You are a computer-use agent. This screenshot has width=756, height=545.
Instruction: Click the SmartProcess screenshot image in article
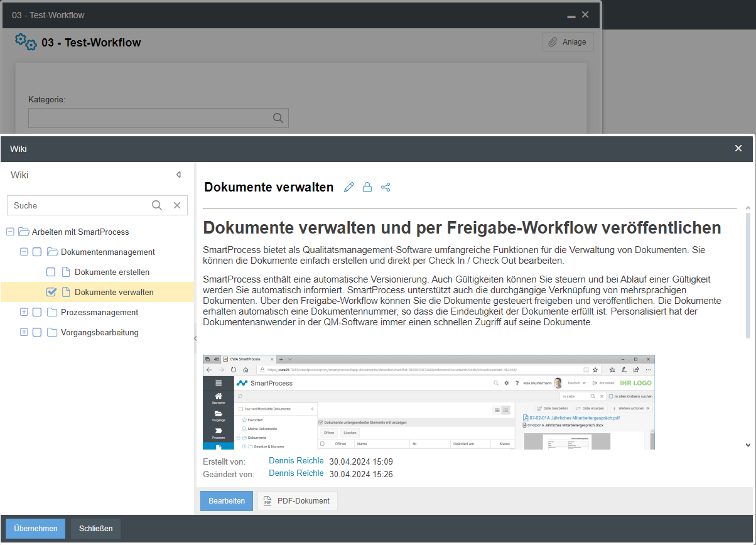pos(428,402)
